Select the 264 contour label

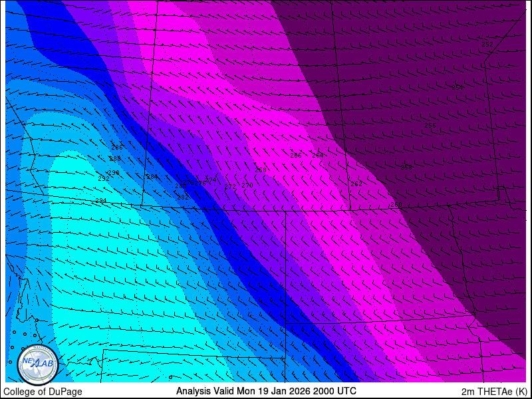tap(318, 156)
